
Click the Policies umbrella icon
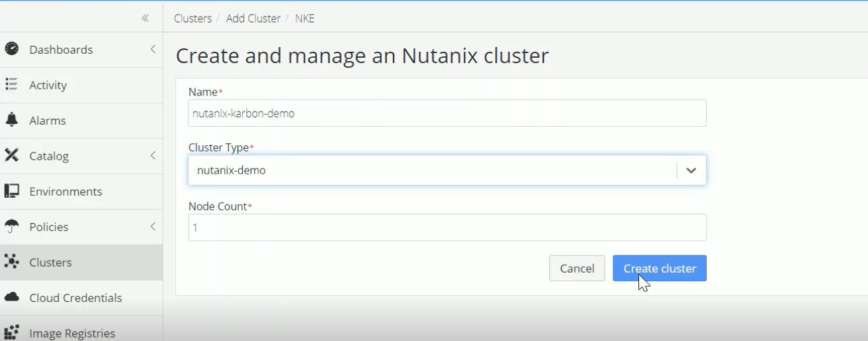[x=11, y=226]
